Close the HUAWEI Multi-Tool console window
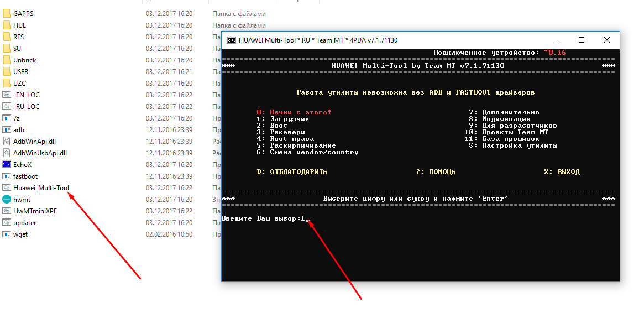 [x=606, y=40]
